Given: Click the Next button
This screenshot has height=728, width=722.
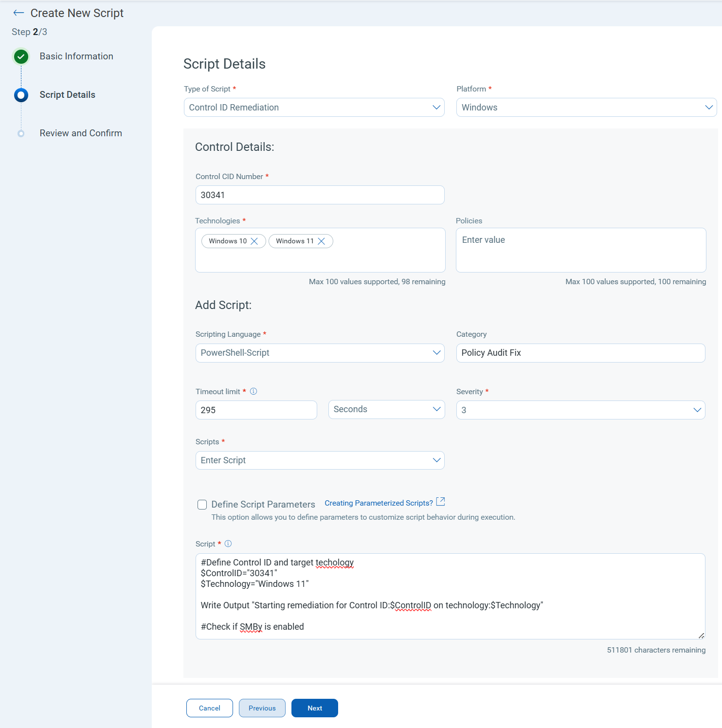Looking at the screenshot, I should (314, 708).
